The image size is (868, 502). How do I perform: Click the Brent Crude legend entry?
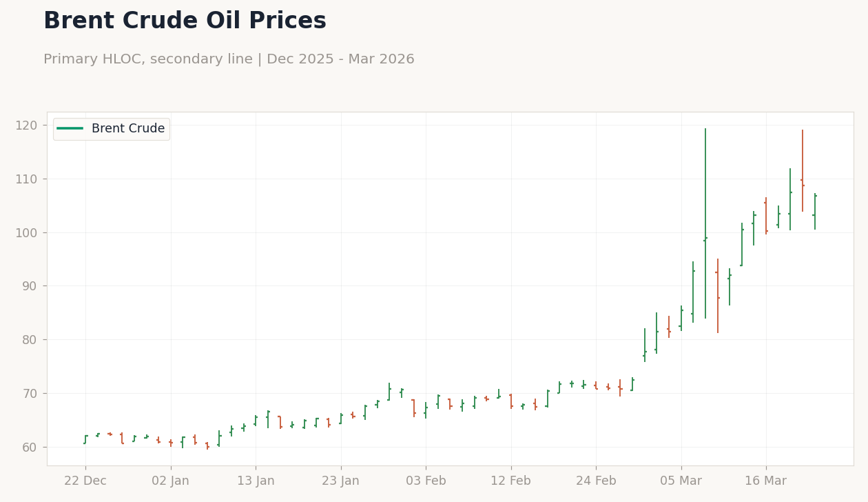111,129
